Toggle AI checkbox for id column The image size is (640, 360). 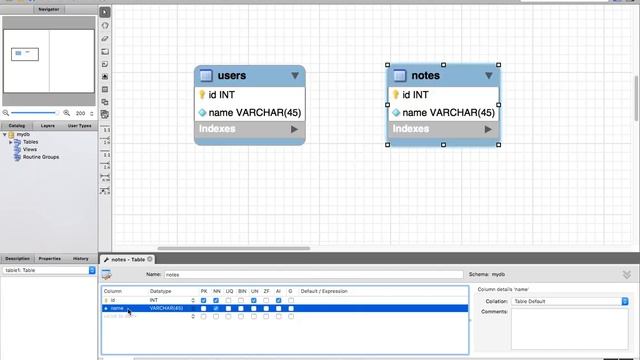click(x=278, y=300)
